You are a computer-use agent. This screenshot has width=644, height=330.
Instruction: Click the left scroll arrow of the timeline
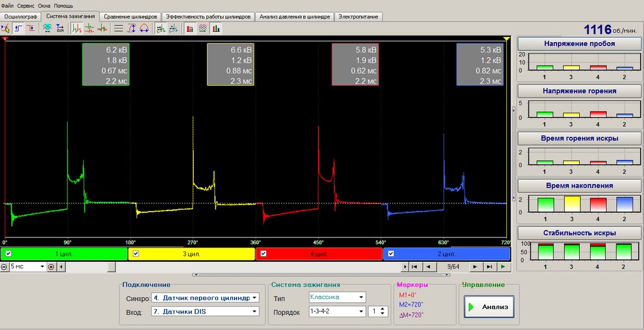click(x=61, y=266)
